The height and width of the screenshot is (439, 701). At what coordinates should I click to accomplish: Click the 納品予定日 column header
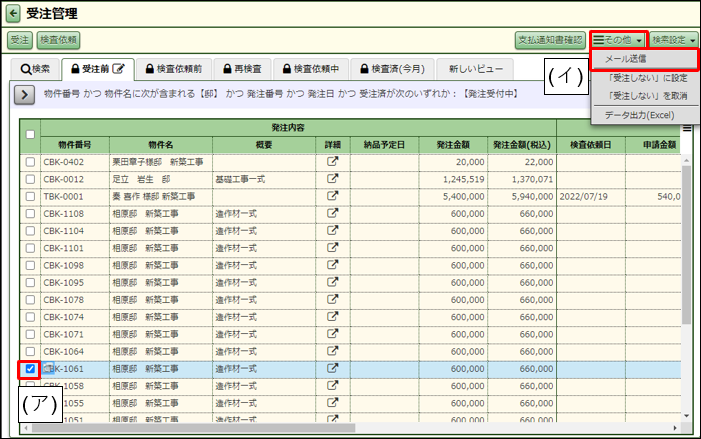(x=384, y=145)
